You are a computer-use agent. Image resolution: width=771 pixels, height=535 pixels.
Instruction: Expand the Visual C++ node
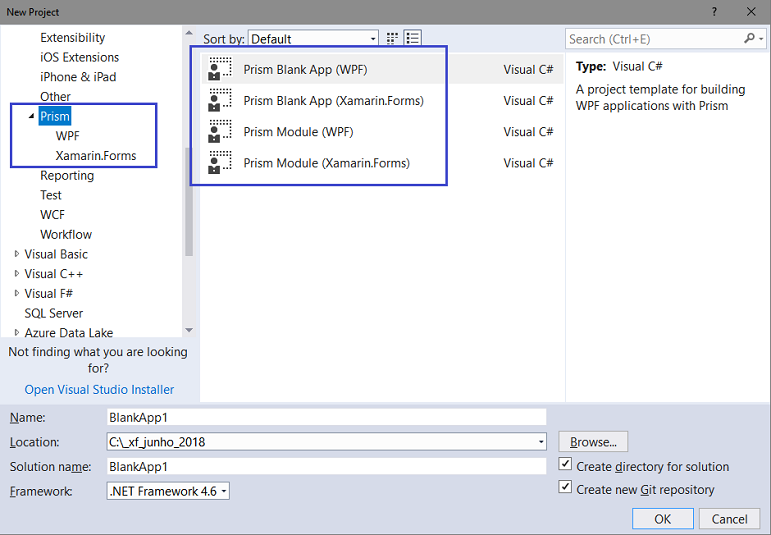pos(17,273)
